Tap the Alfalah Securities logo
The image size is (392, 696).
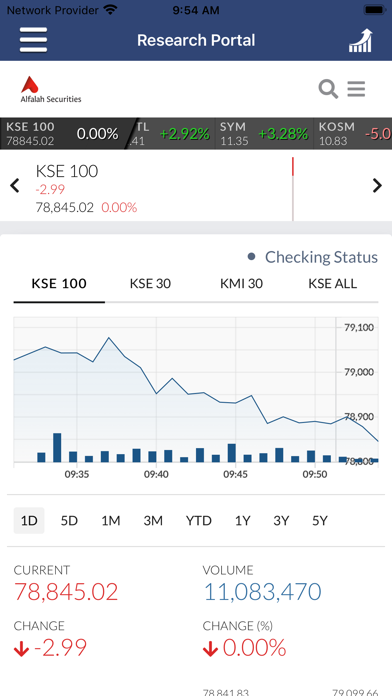pyautogui.click(x=51, y=90)
